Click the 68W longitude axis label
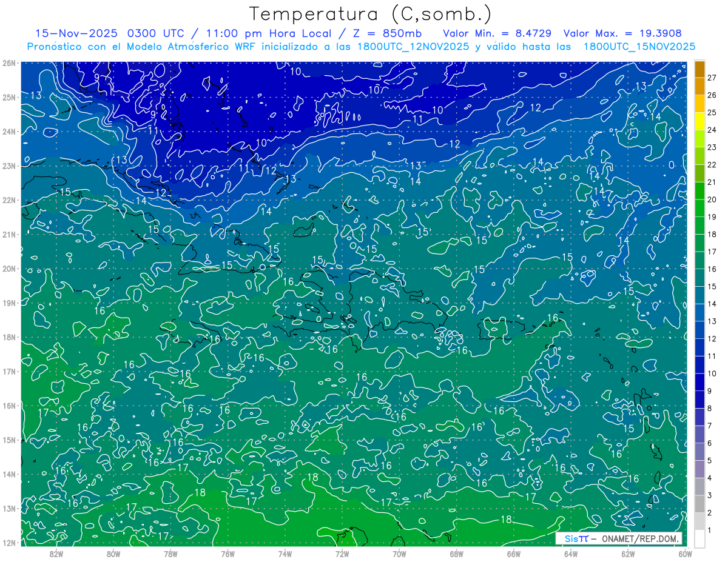This screenshot has width=728, height=562. 457,553
